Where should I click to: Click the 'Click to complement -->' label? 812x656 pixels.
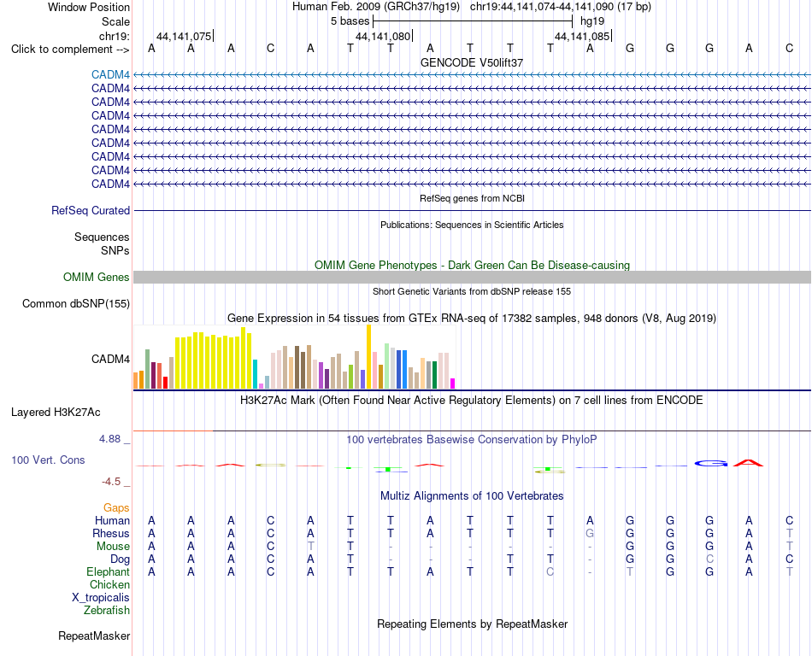point(70,50)
